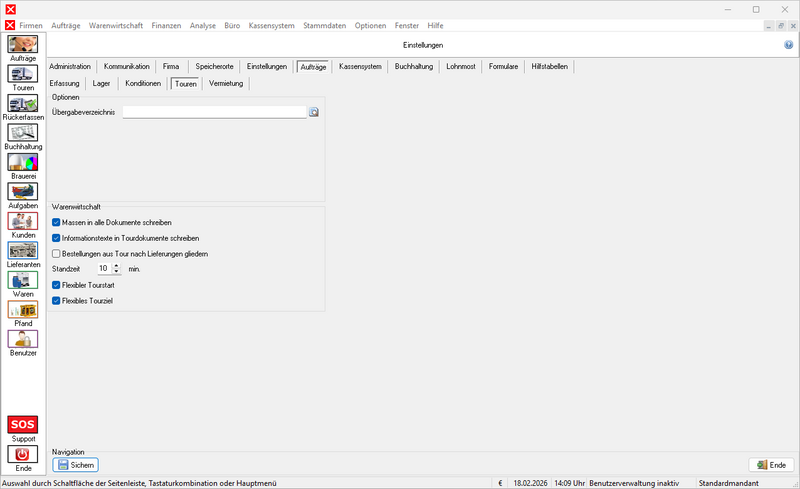Viewport: 800px width, 489px height.
Task: Increase the Standzeit minutes value
Action: tap(117, 266)
